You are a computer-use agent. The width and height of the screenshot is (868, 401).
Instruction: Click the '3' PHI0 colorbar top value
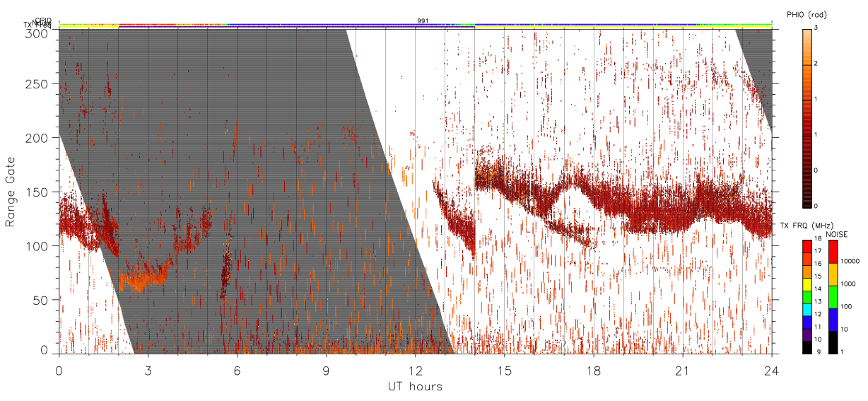click(816, 29)
